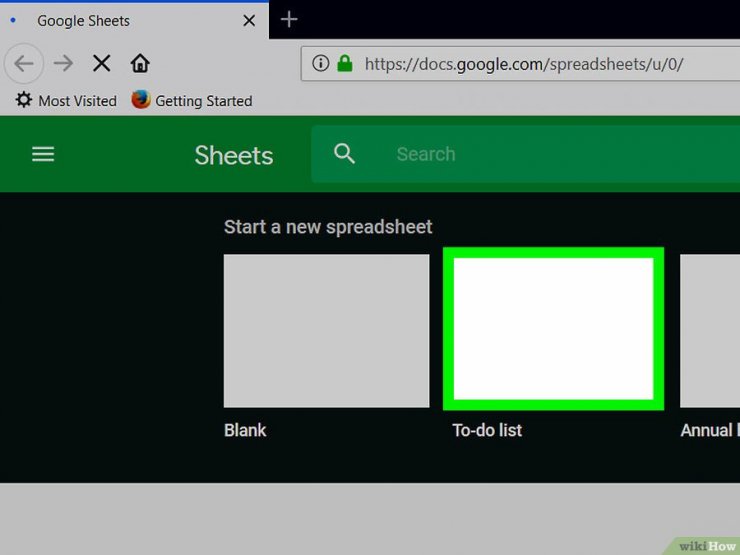Create a Blank spreadsheet from thumbnail
Image resolution: width=740 pixels, height=555 pixels.
tap(327, 331)
